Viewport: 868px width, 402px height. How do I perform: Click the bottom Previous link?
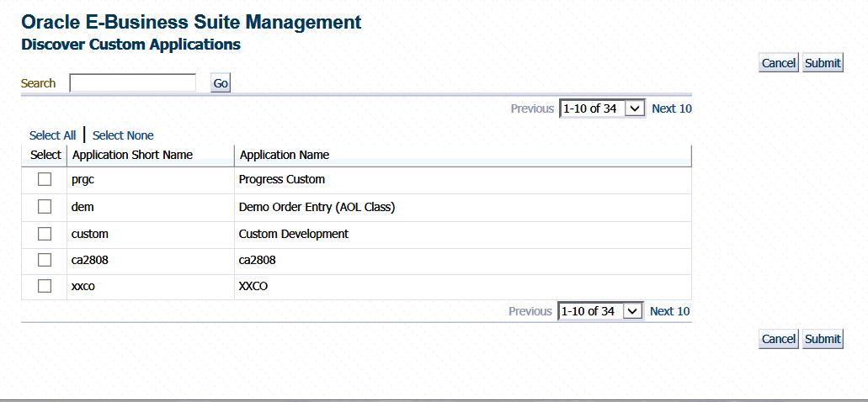(530, 311)
